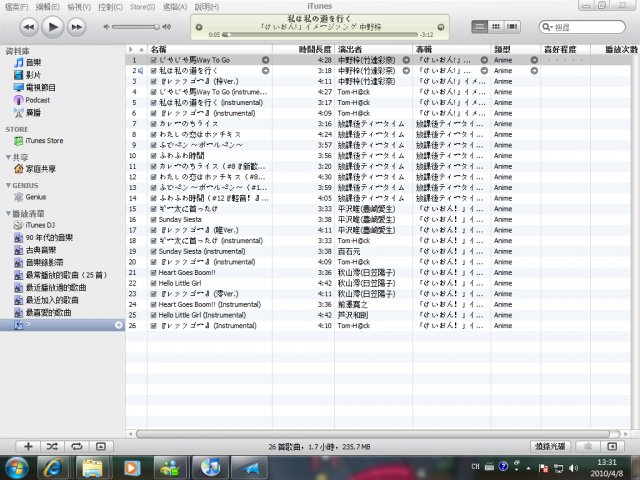Sort by 類型 column header

[516, 49]
